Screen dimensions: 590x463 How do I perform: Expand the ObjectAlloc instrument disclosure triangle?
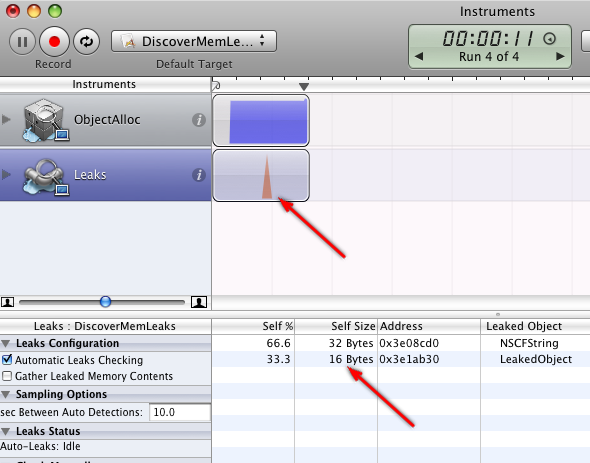(x=6, y=120)
